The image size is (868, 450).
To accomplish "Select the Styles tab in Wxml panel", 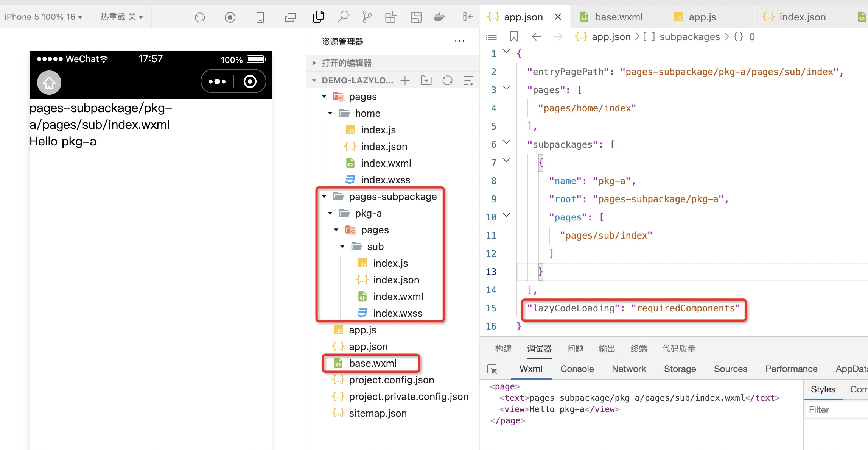I will click(823, 389).
